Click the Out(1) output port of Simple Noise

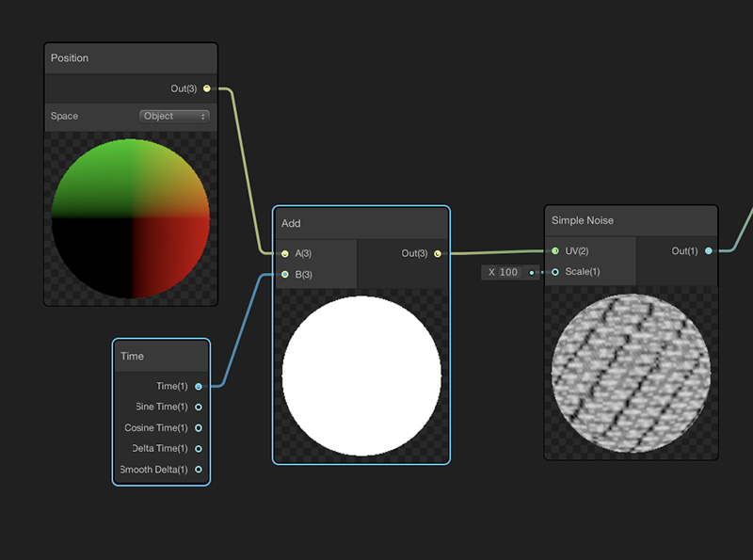coord(709,250)
